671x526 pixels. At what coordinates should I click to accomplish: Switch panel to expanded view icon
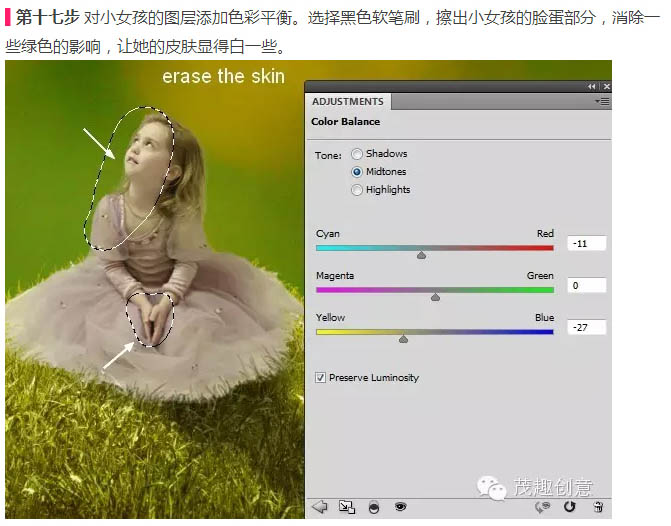[346, 507]
